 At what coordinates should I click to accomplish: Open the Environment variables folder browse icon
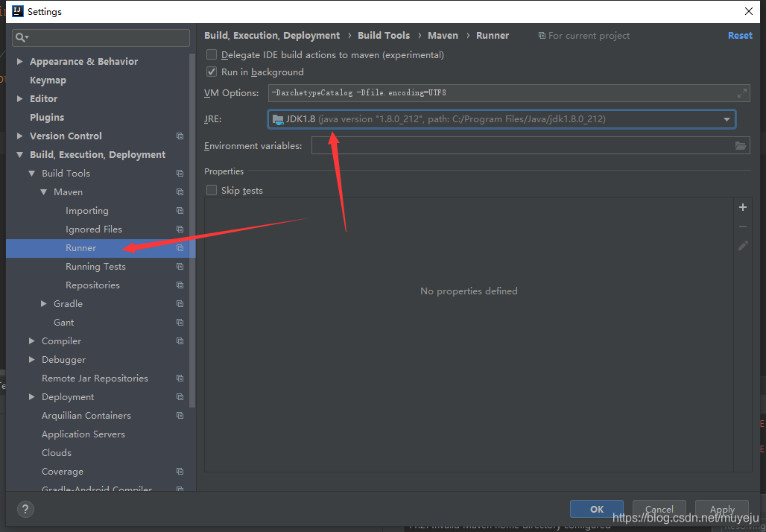tap(741, 145)
